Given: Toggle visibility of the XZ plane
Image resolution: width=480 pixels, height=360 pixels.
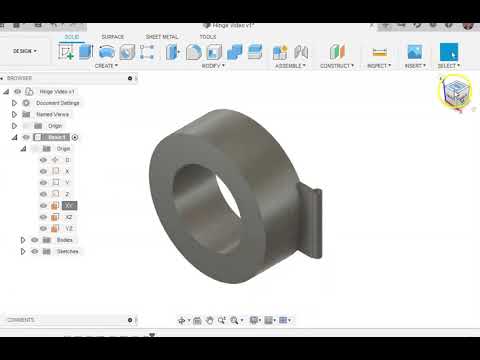Looking at the screenshot, I should click(43, 217).
